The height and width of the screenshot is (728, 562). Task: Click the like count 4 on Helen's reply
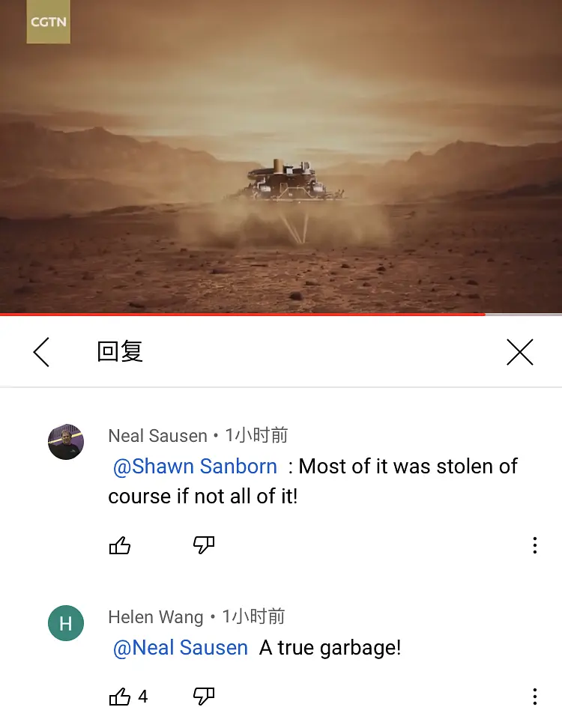click(x=143, y=697)
